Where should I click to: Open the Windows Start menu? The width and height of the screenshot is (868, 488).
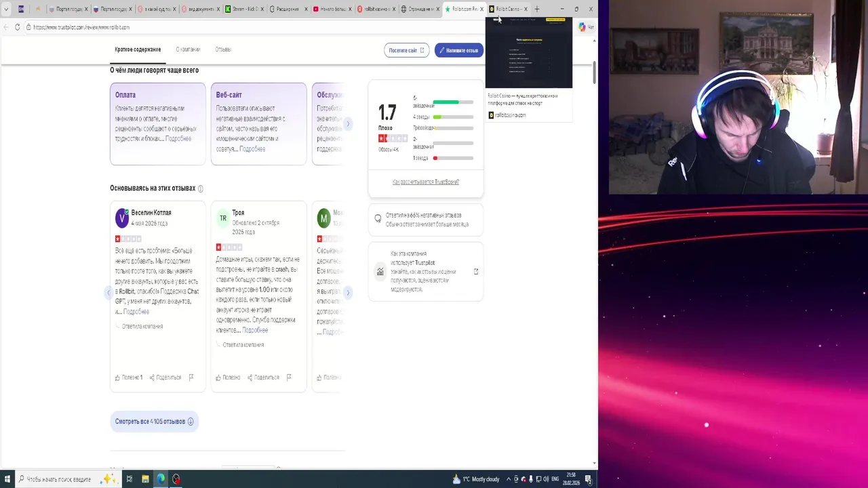7,479
